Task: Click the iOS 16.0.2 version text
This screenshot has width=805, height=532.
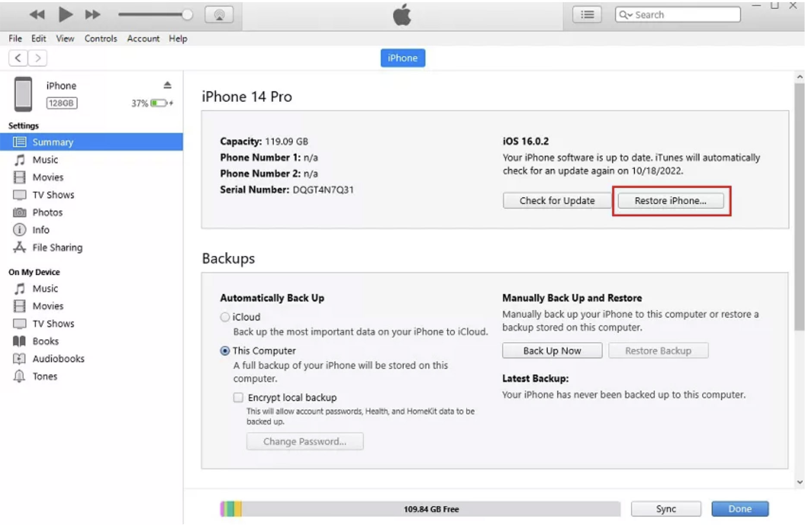Action: click(525, 142)
